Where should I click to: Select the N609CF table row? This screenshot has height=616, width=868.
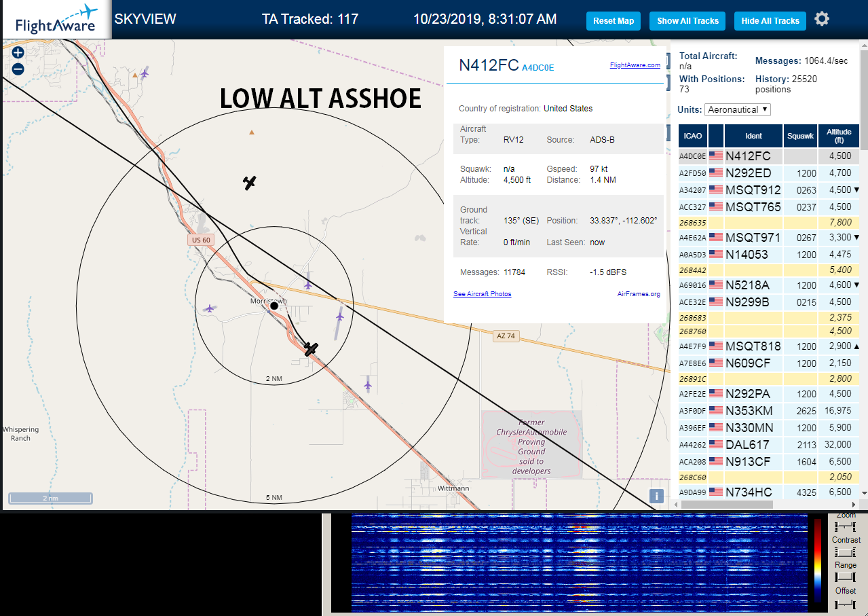pos(769,363)
